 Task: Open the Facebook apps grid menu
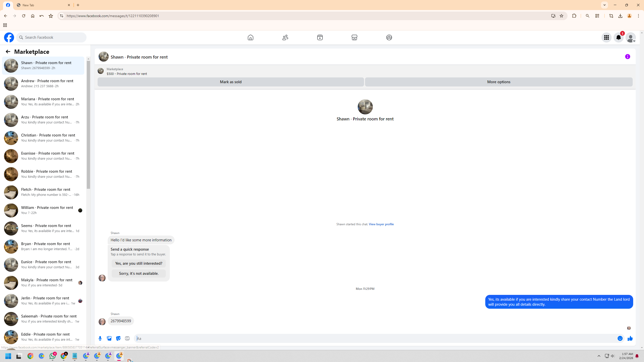[606, 37]
